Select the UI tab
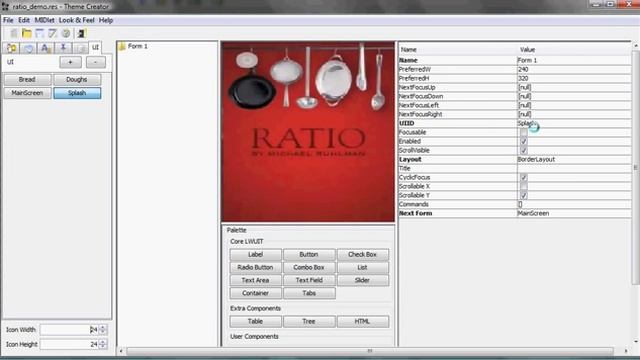 point(95,47)
